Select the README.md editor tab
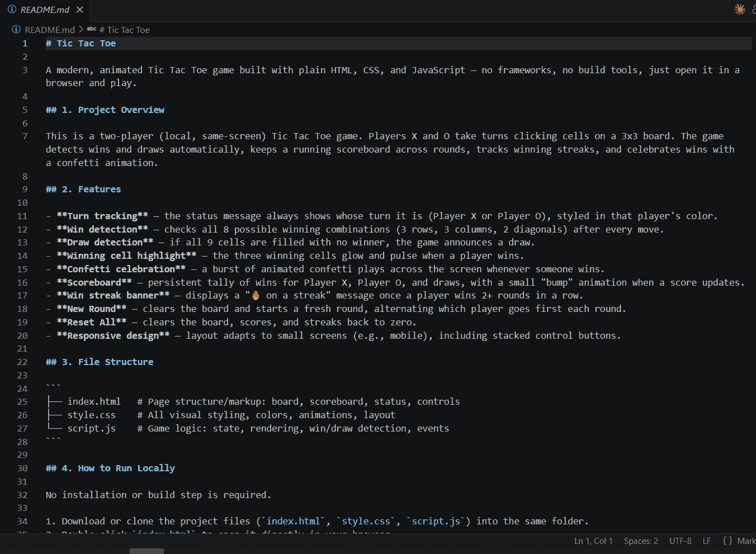This screenshot has height=554, width=756. point(45,10)
